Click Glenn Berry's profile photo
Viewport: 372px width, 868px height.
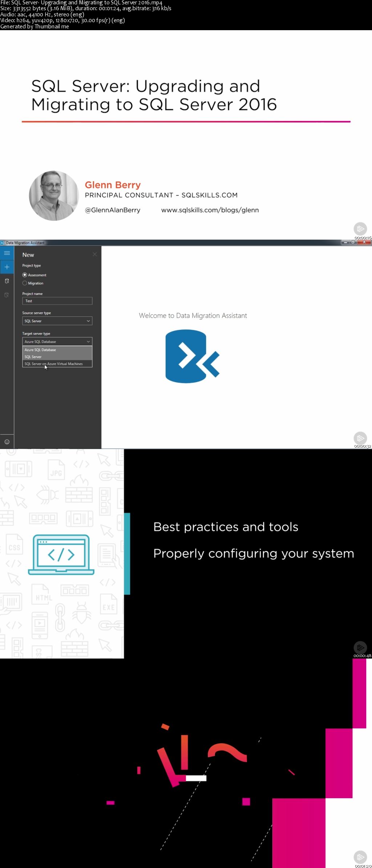[x=54, y=196]
